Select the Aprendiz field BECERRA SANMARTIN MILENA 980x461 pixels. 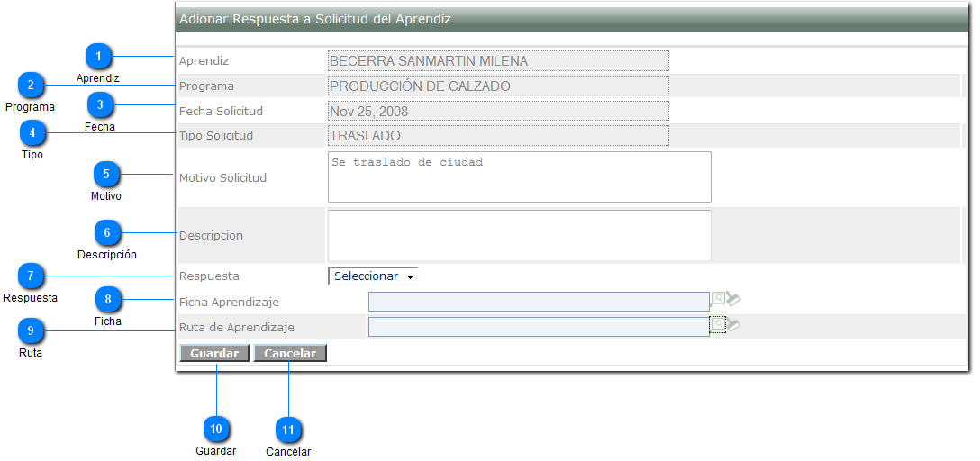coord(498,61)
